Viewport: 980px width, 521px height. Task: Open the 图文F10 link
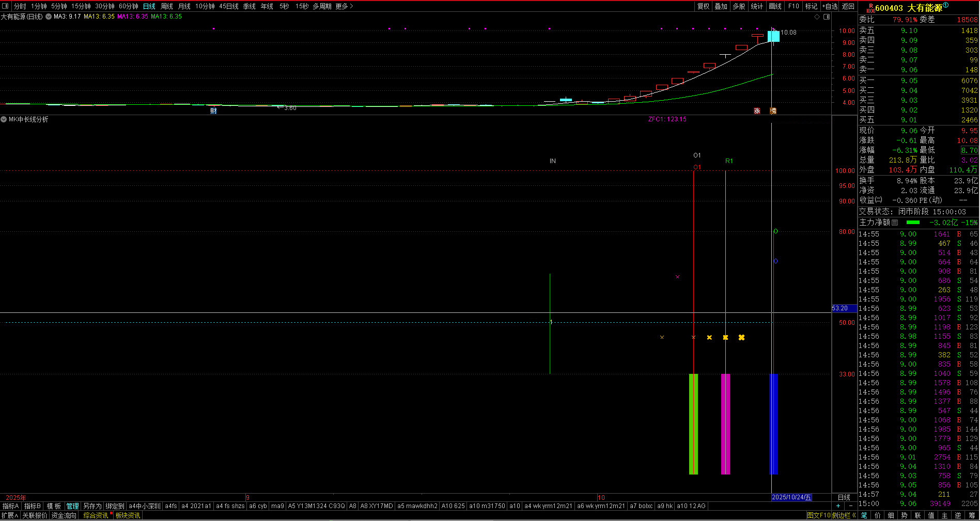click(819, 515)
